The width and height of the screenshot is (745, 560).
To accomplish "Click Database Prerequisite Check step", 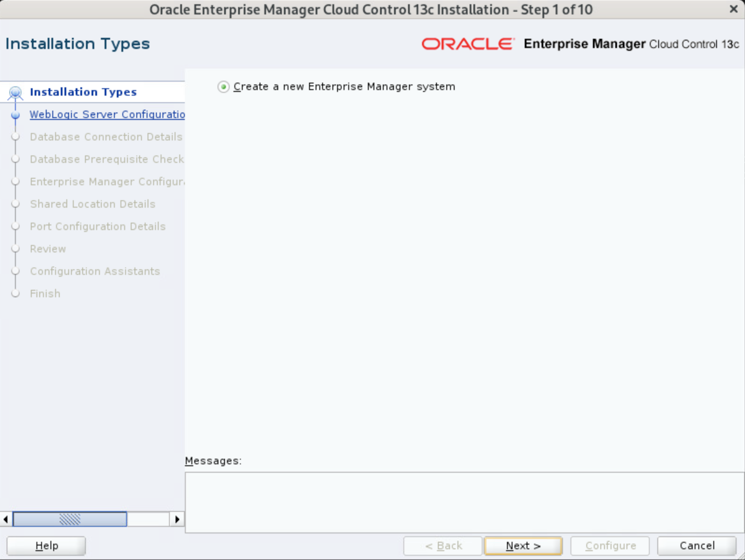I will 107,159.
